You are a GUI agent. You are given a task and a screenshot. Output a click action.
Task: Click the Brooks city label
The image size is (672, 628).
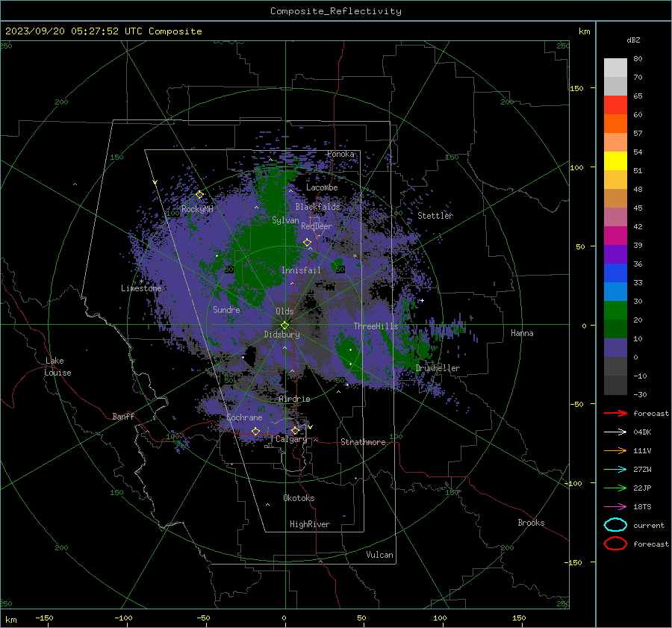tap(531, 523)
